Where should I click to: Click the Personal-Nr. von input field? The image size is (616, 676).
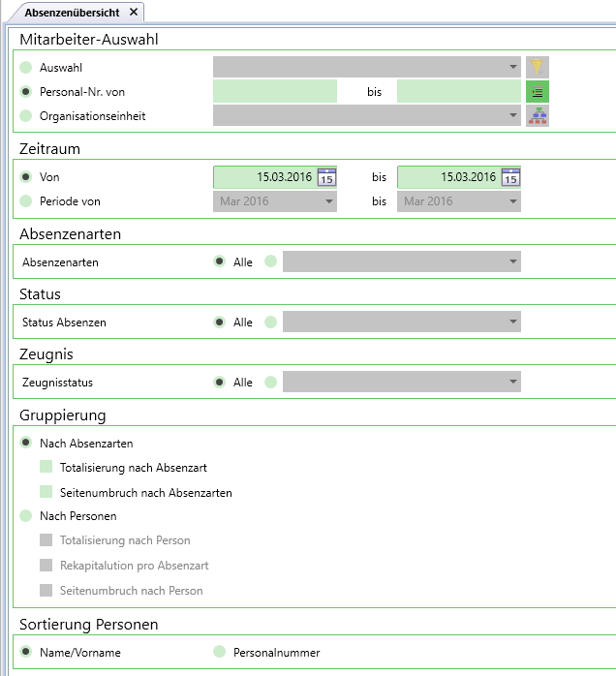tap(275, 91)
